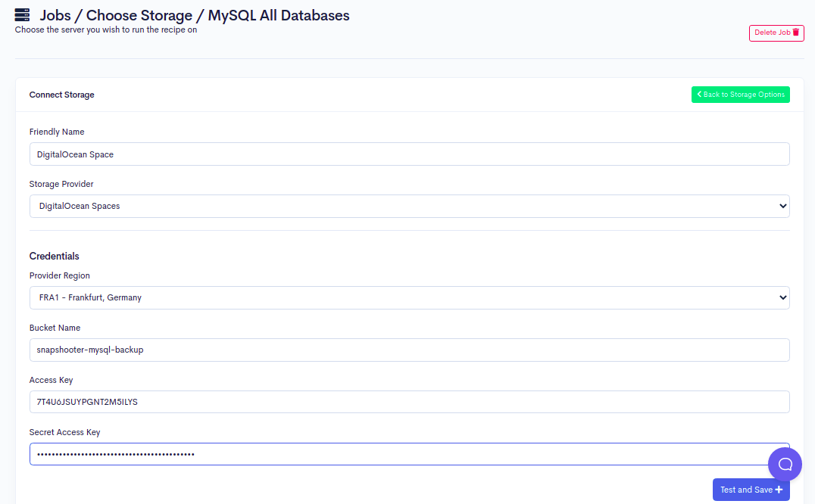
Task: Click the page title Jobs / Choose Storage
Action: (x=195, y=15)
